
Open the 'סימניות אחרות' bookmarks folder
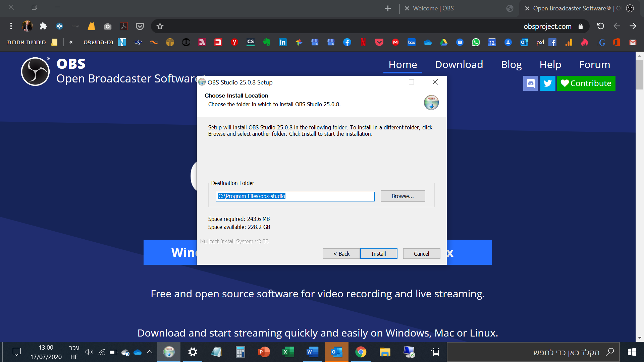32,42
